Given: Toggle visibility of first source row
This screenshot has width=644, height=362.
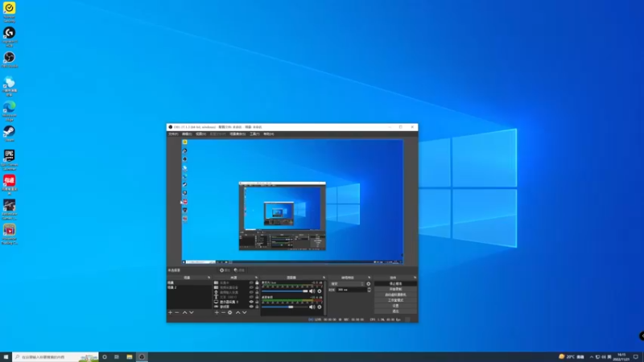Looking at the screenshot, I should point(251,283).
